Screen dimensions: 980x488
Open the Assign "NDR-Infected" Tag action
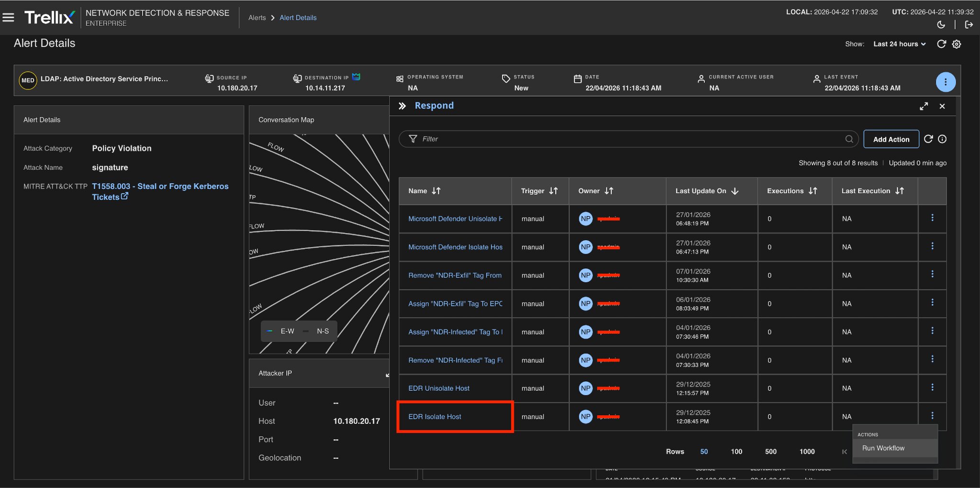[x=455, y=332]
